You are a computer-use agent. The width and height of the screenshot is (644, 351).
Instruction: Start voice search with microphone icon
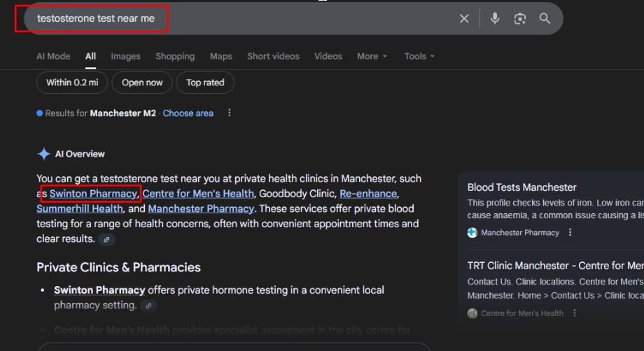[495, 19]
